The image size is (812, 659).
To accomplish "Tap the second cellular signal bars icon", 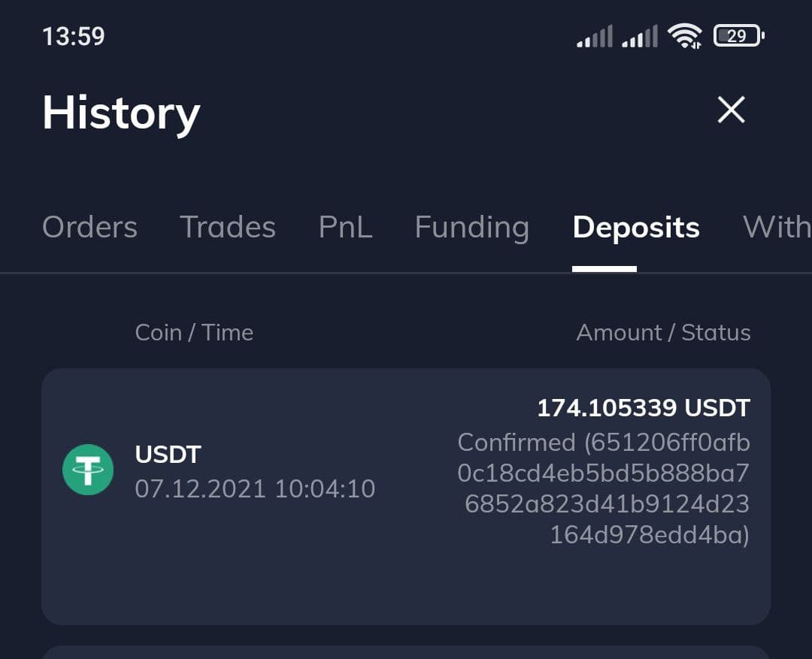I will click(640, 36).
